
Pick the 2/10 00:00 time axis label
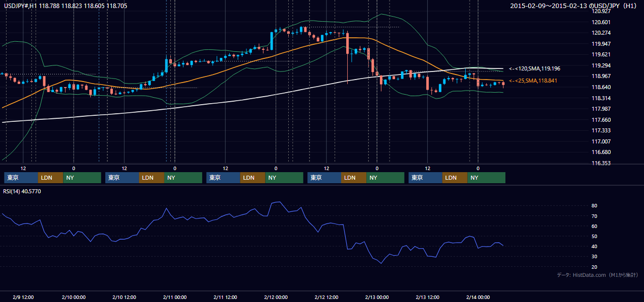74,297
